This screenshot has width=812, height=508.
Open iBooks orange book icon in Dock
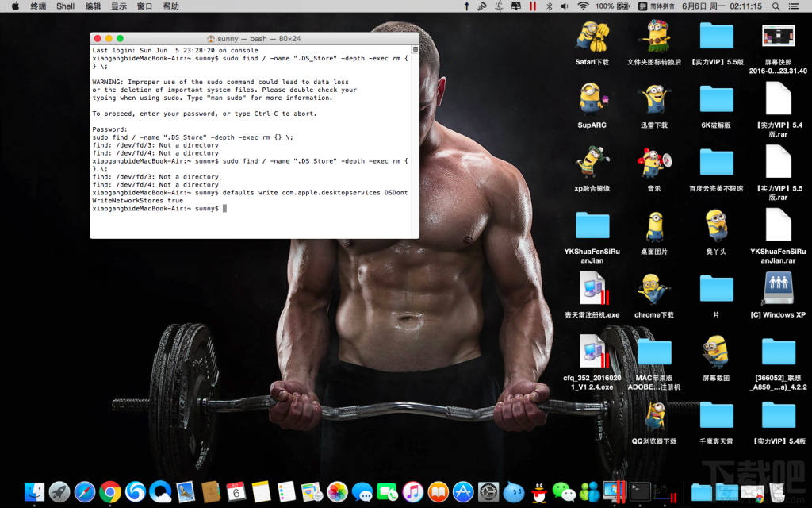click(x=438, y=491)
